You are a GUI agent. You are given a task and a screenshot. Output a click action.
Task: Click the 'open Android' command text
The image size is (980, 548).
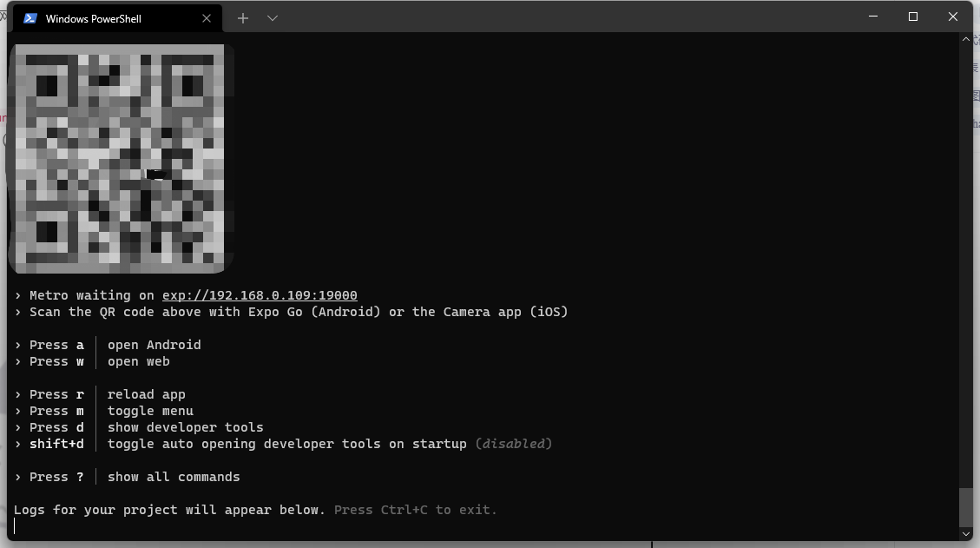click(x=154, y=345)
